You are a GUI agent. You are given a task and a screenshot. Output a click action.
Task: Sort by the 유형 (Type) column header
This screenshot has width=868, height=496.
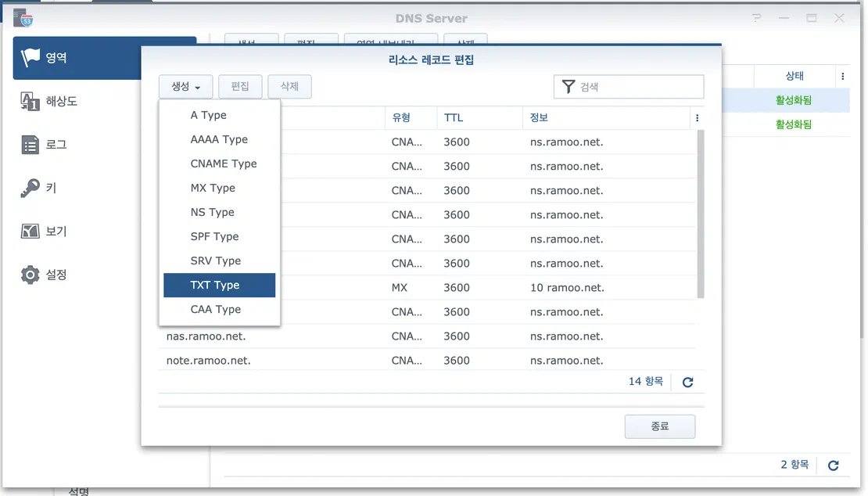(x=411, y=118)
